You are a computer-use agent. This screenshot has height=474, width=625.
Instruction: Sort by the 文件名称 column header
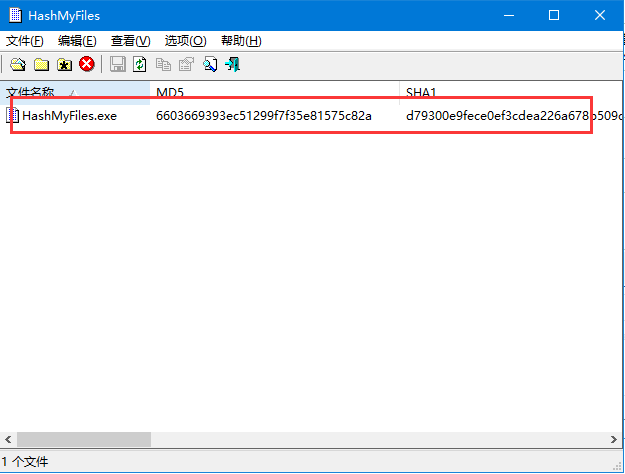coord(75,92)
